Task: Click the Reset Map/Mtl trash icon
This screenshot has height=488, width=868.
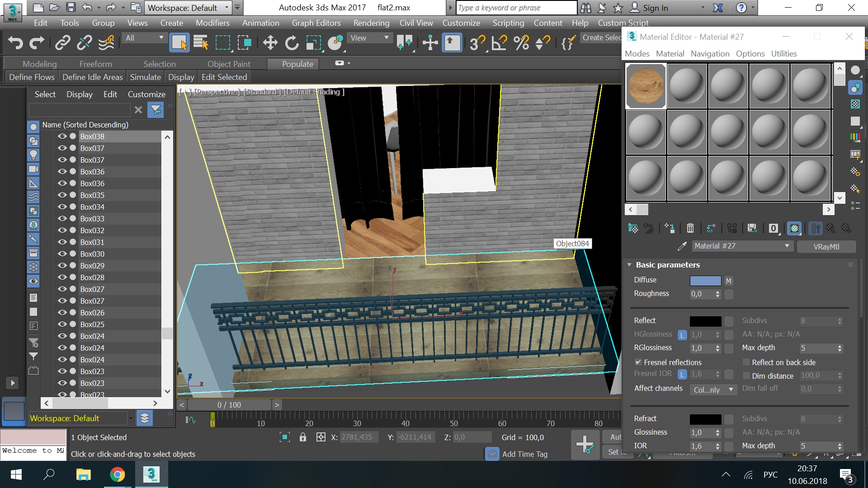Action: click(x=690, y=228)
